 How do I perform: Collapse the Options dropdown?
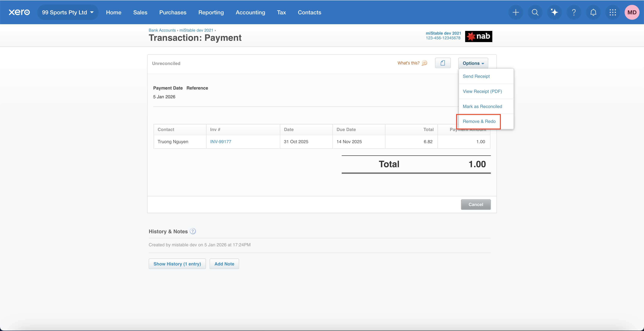(473, 63)
